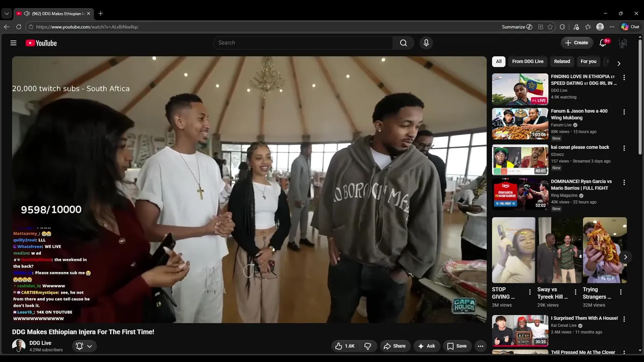Show next filter chips with arrow
The image size is (644, 362).
619,63
